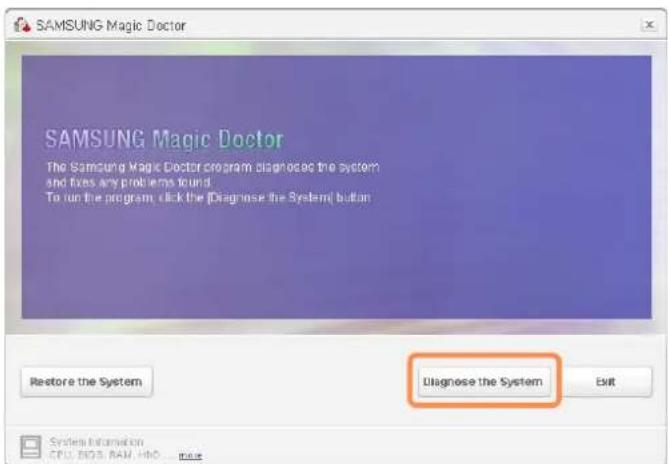This screenshot has width=668, height=464.
Task: Select the 'SAMSUNG Magic Doctor' banner heading
Action: [164, 139]
